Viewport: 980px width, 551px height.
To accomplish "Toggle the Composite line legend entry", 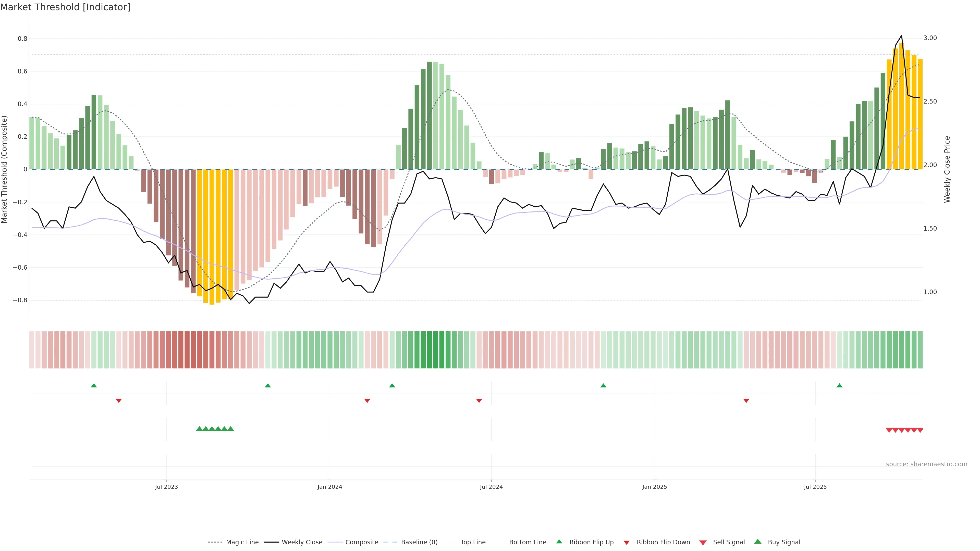I will 361,542.
